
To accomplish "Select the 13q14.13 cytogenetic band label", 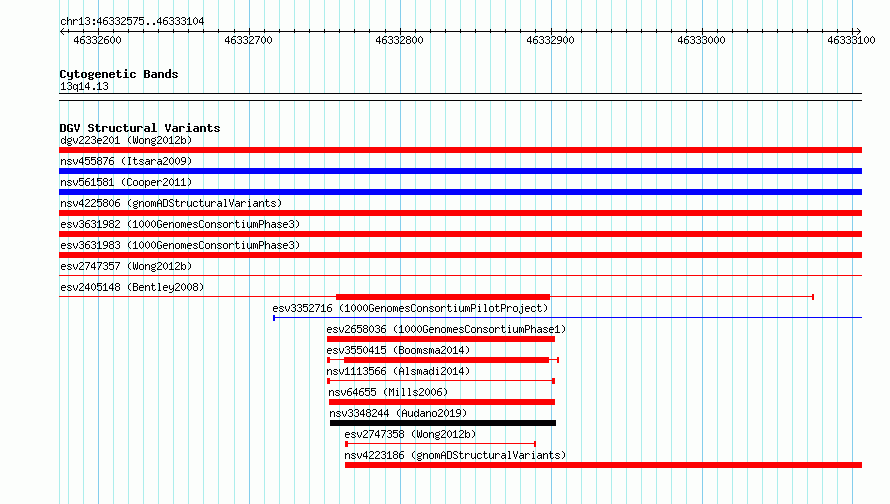I will (x=84, y=86).
